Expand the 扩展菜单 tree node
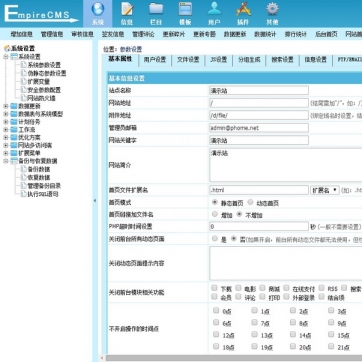Screen dimensions: 362x362 point(6,153)
